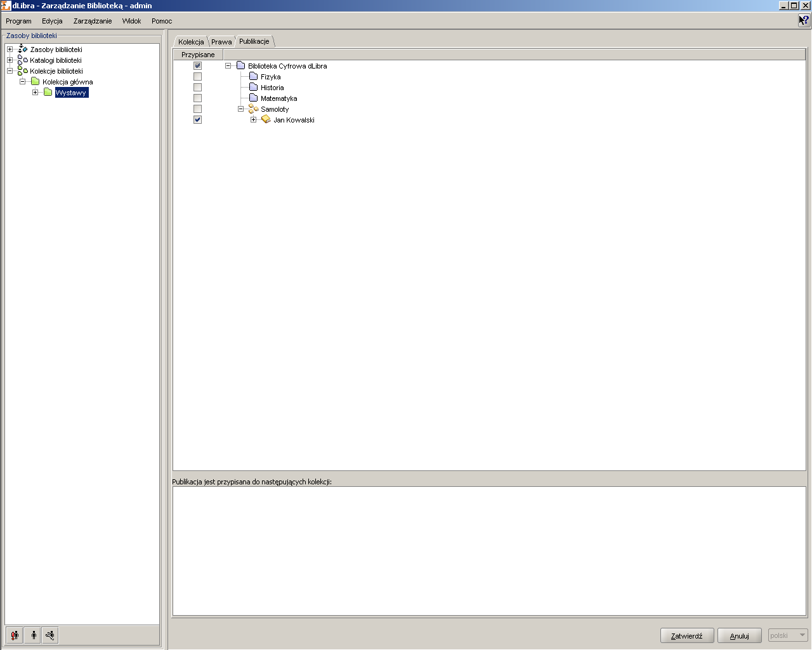
Task: Enable the checkbox for Historia
Action: [x=197, y=88]
